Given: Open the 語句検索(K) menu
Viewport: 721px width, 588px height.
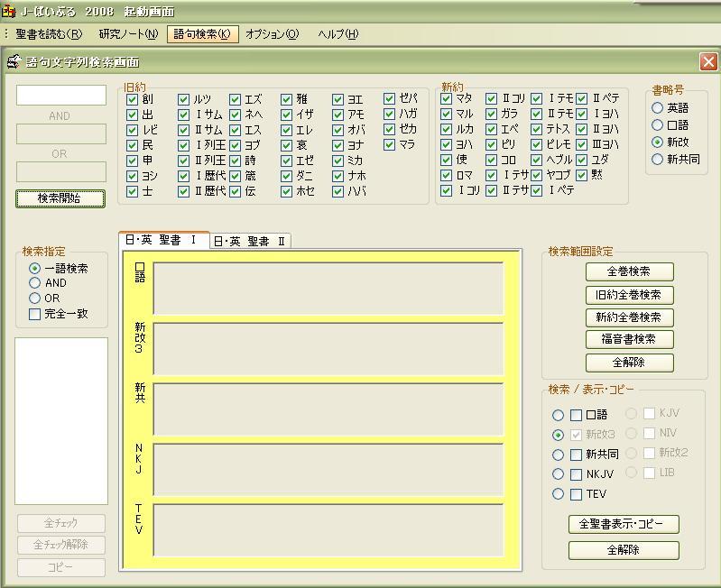Looking at the screenshot, I should (203, 34).
